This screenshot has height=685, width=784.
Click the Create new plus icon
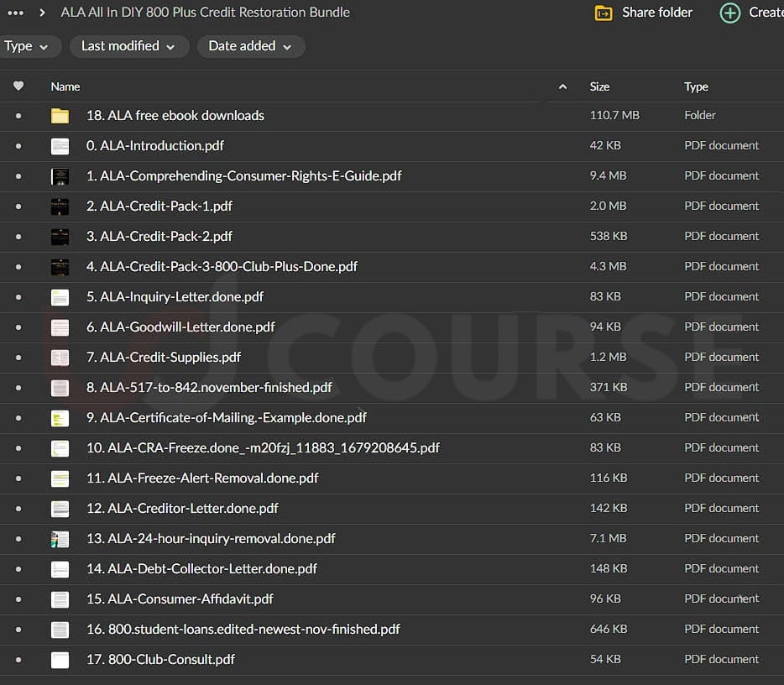click(730, 13)
